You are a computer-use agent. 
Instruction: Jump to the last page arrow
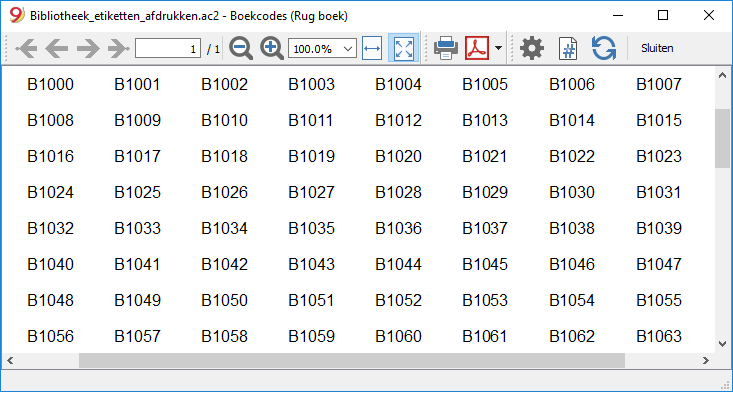pyautogui.click(x=118, y=48)
